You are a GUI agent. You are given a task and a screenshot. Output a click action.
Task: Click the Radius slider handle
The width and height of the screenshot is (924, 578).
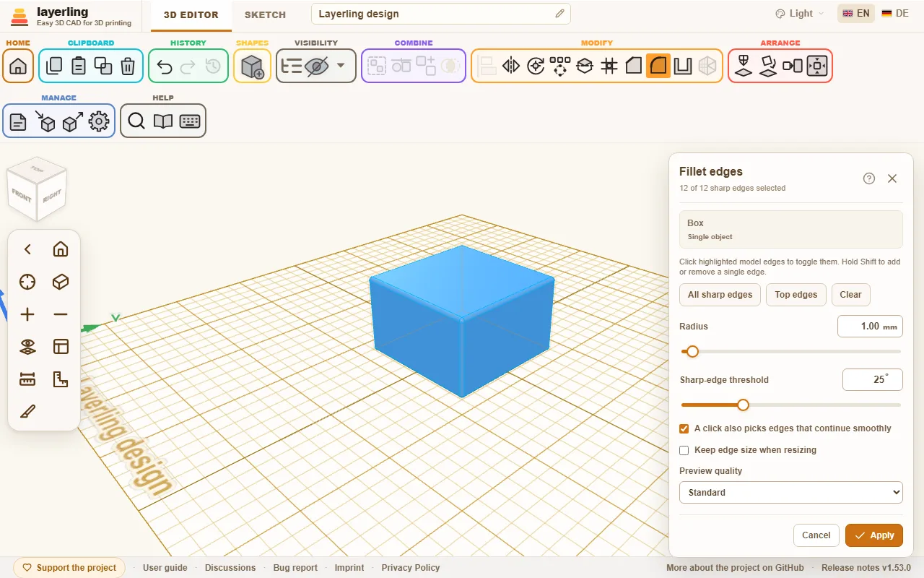[x=692, y=351]
